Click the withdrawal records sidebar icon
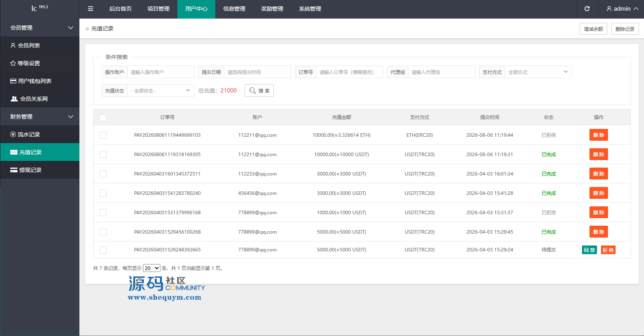Viewport: 644px width, 336px height. click(x=14, y=170)
